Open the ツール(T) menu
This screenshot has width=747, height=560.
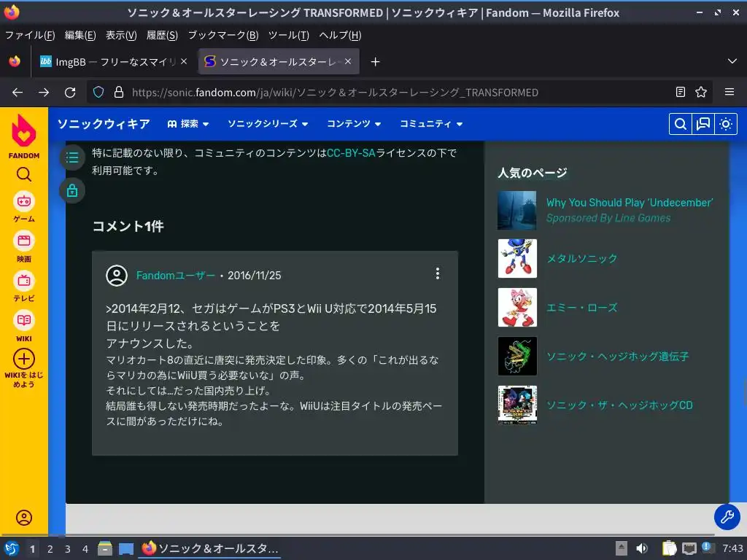pos(289,35)
